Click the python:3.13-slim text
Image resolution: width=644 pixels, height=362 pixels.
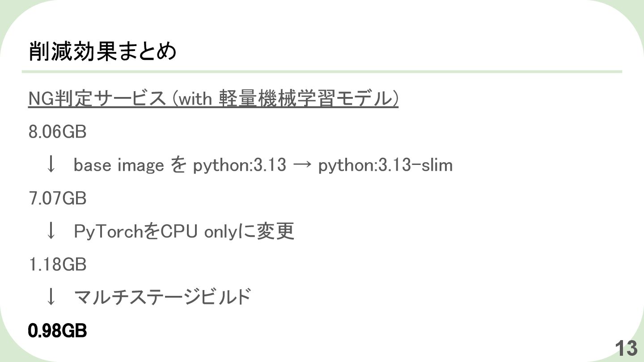click(x=386, y=165)
